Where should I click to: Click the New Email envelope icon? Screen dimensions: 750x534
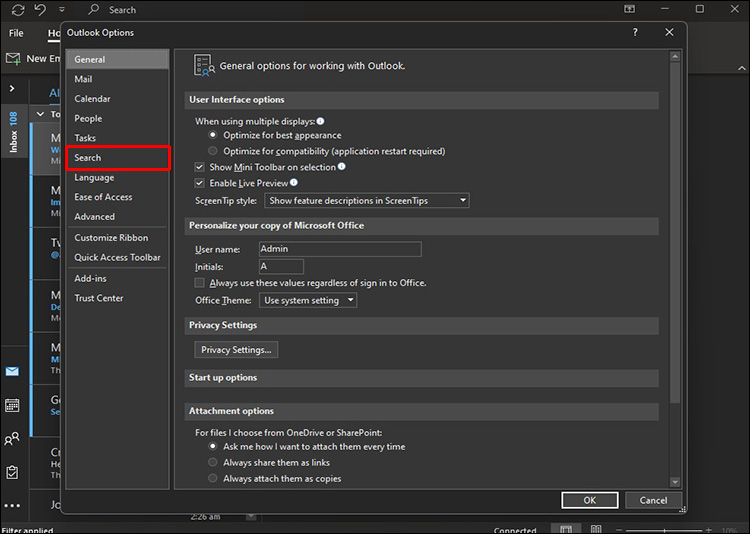click(13, 59)
